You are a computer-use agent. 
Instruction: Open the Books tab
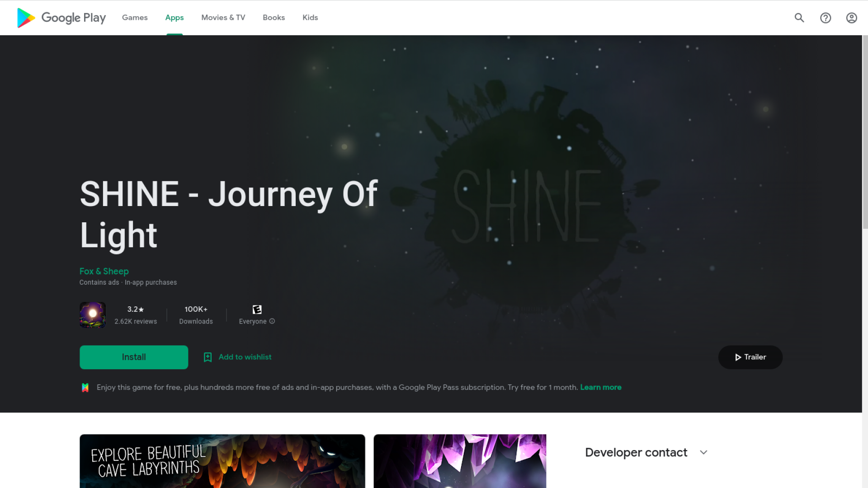pos(274,18)
